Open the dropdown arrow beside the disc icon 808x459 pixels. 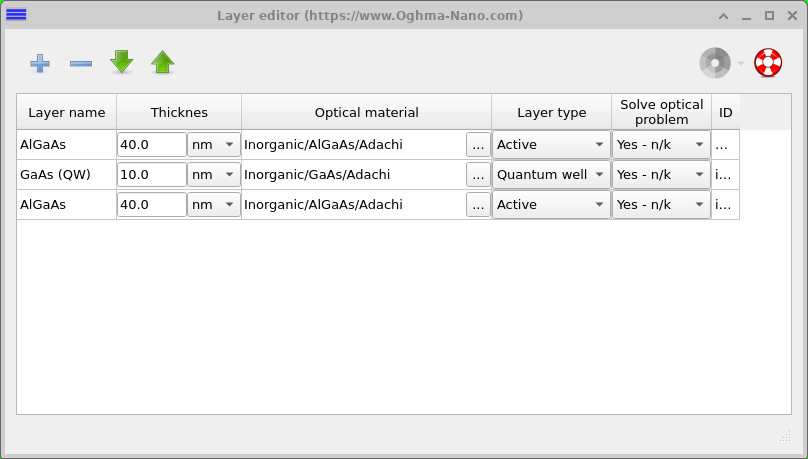pos(741,63)
